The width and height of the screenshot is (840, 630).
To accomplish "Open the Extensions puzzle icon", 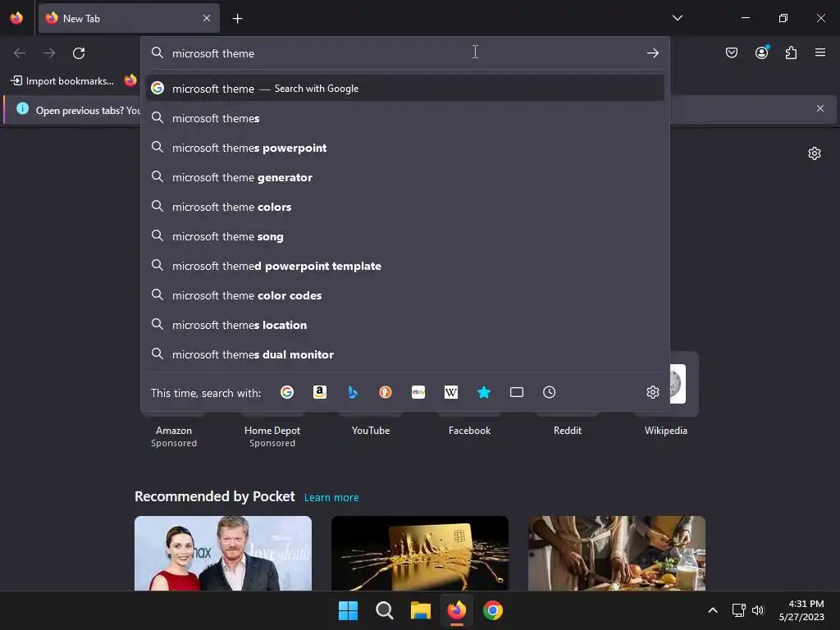I will [x=791, y=52].
